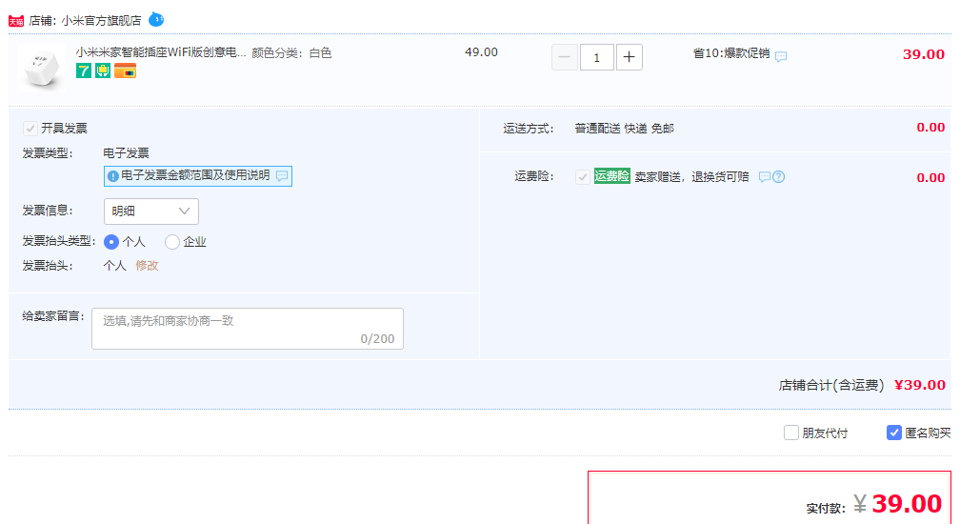The width and height of the screenshot is (980, 524).
Task: Toggle the 开具发票 checkbox
Action: pos(30,129)
